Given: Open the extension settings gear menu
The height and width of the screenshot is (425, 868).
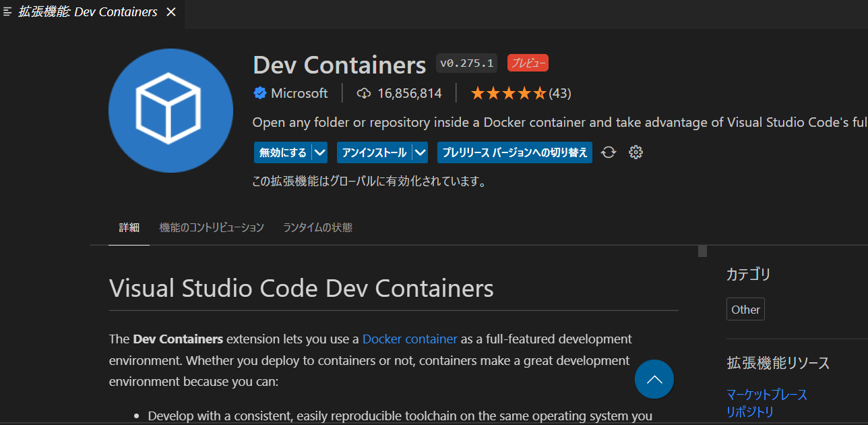Looking at the screenshot, I should coord(635,152).
